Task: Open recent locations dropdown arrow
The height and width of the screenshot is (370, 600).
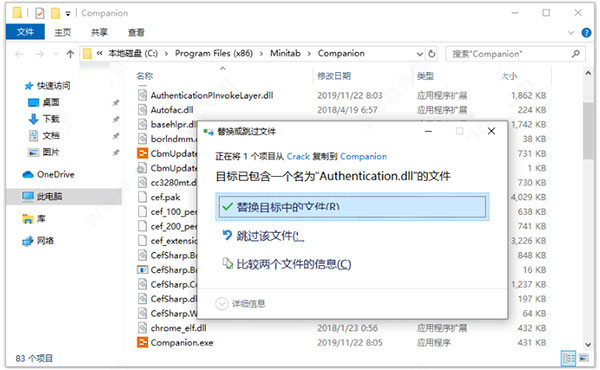Action: tap(56, 54)
